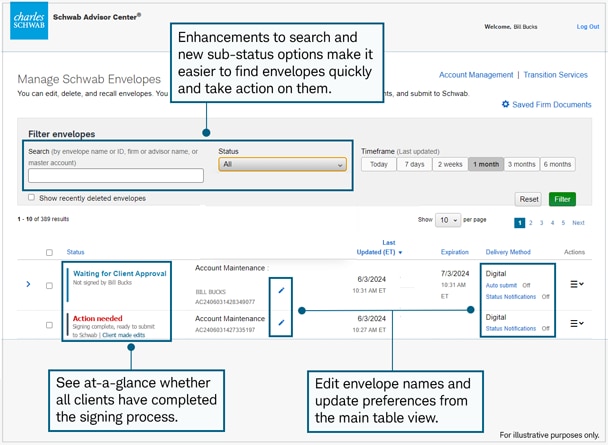Change the results per page dropdown

[x=448, y=220]
